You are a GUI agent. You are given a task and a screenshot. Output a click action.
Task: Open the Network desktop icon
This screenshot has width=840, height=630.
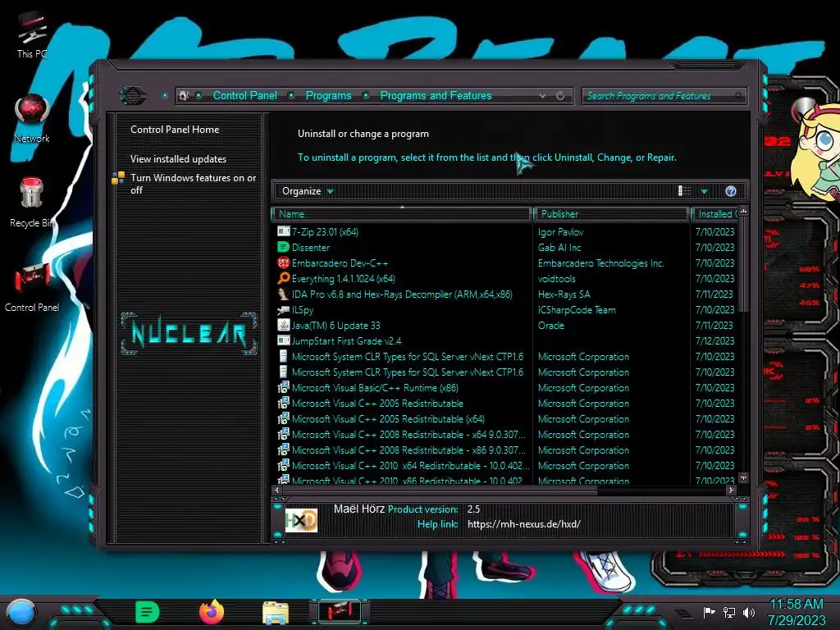click(32, 119)
